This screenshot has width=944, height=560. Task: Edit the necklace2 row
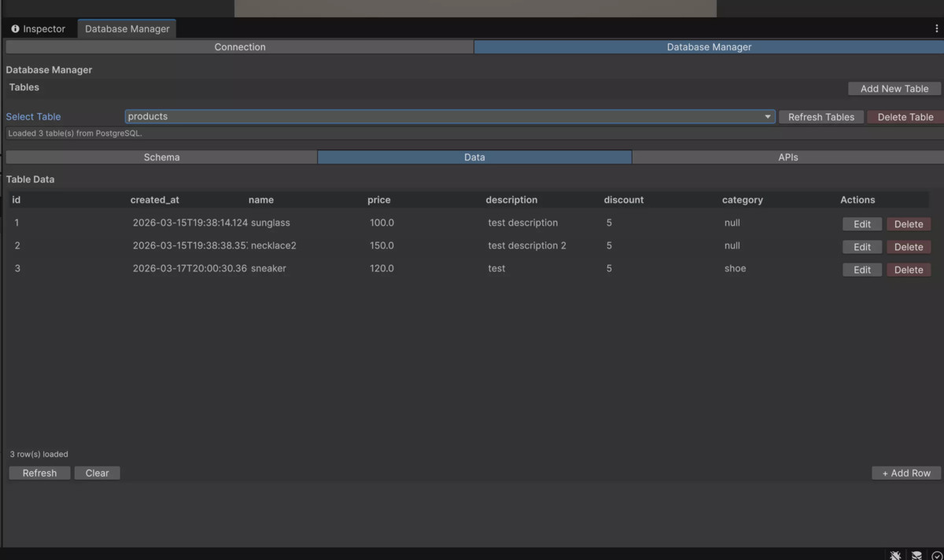[x=862, y=247]
